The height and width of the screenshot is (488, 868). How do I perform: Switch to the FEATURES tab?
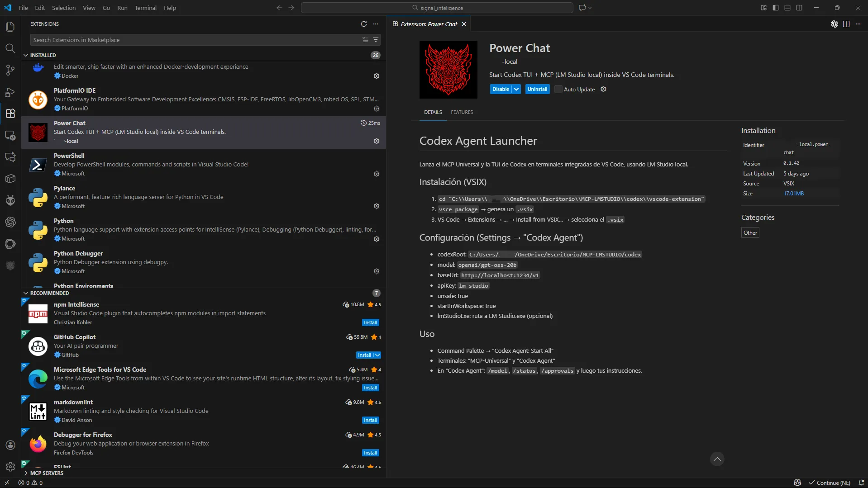point(462,112)
